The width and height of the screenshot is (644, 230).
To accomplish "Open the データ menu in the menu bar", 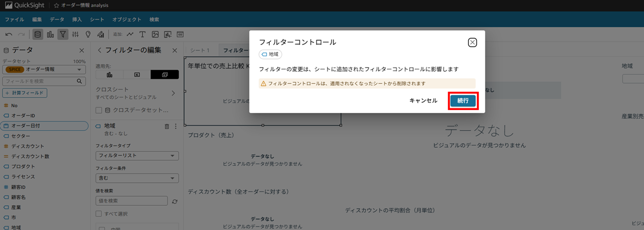I will pyautogui.click(x=57, y=19).
